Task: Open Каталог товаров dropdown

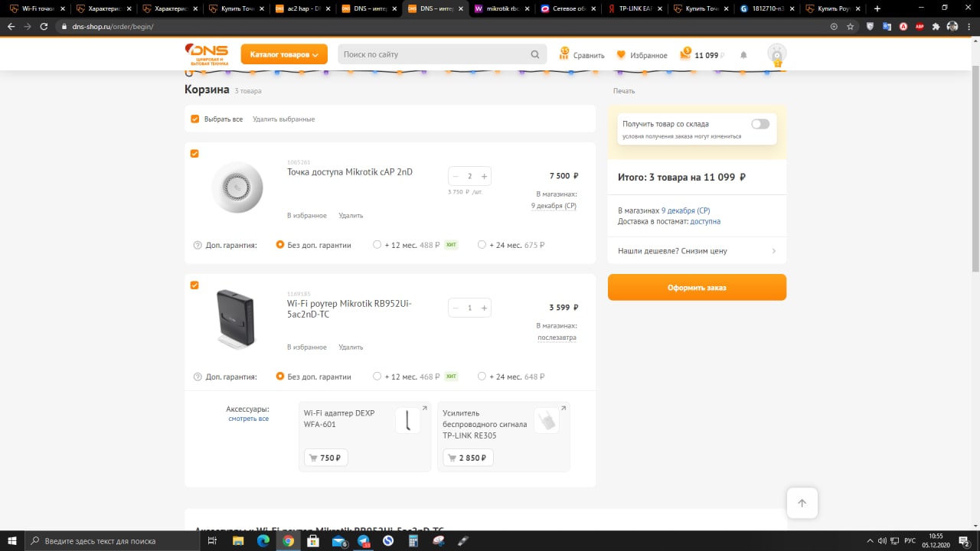Action: click(284, 54)
